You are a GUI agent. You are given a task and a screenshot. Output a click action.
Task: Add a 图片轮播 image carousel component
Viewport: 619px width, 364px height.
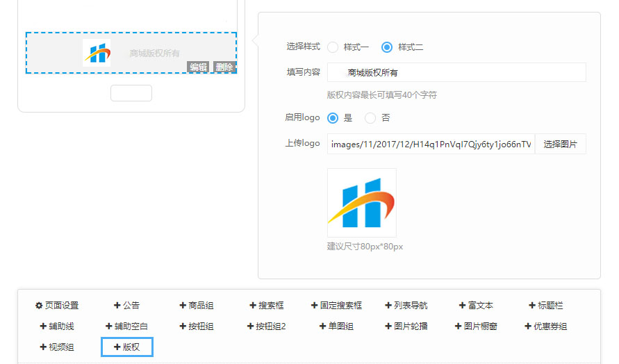[x=406, y=326]
